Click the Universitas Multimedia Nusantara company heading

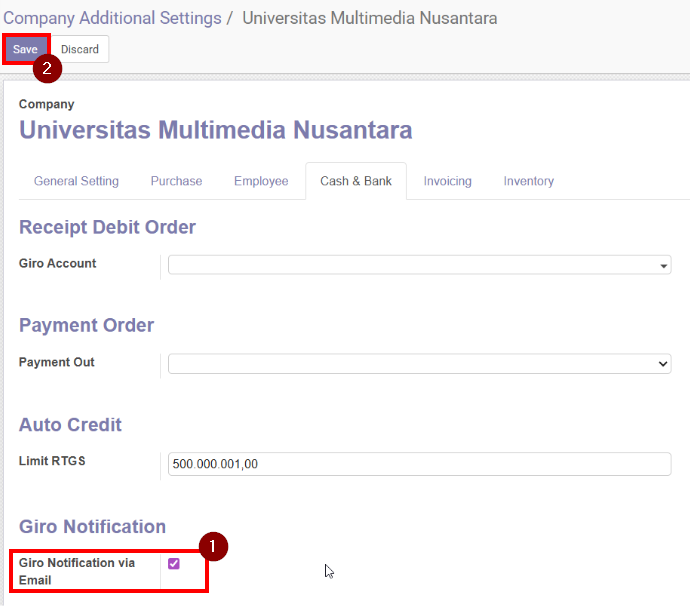tap(215, 130)
